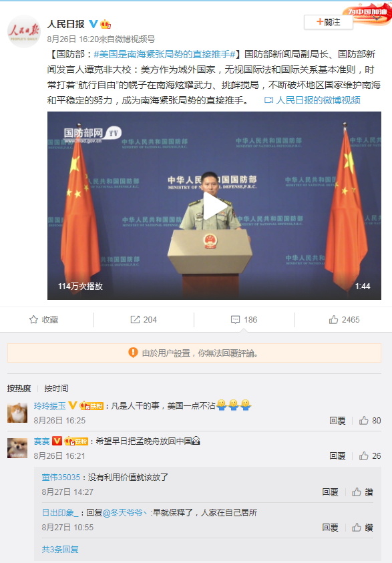Click the 人民日报 profile avatar
The width and height of the screenshot is (392, 563).
pyautogui.click(x=23, y=31)
